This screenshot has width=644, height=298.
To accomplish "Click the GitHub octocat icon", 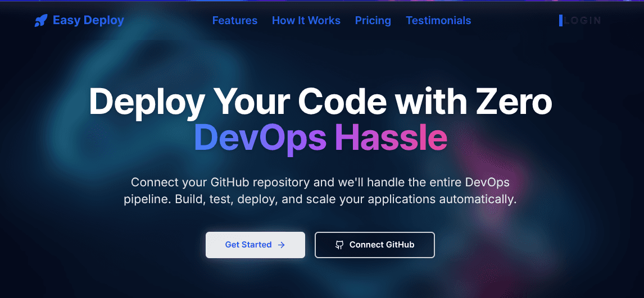I will (339, 245).
